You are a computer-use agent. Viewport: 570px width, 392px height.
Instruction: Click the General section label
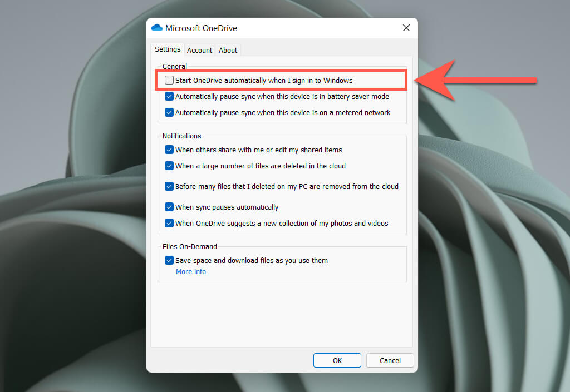click(174, 66)
